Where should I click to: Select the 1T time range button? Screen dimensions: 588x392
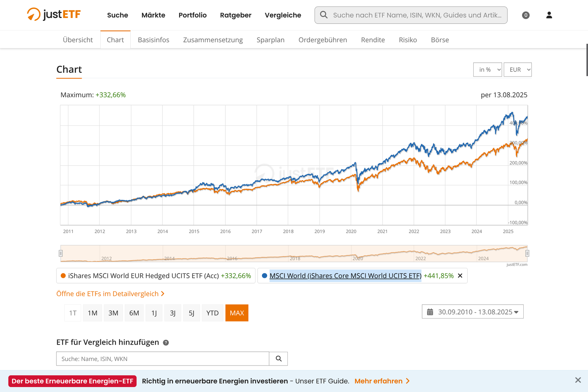[x=73, y=313]
